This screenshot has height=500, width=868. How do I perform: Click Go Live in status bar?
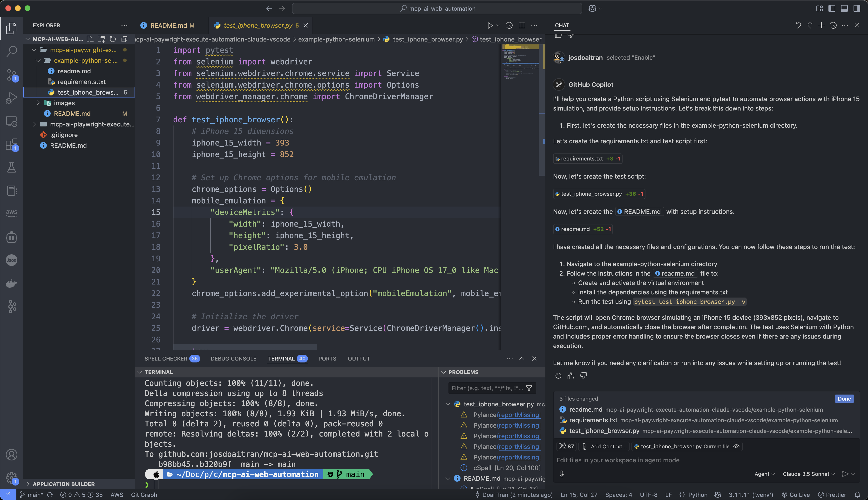pos(796,494)
